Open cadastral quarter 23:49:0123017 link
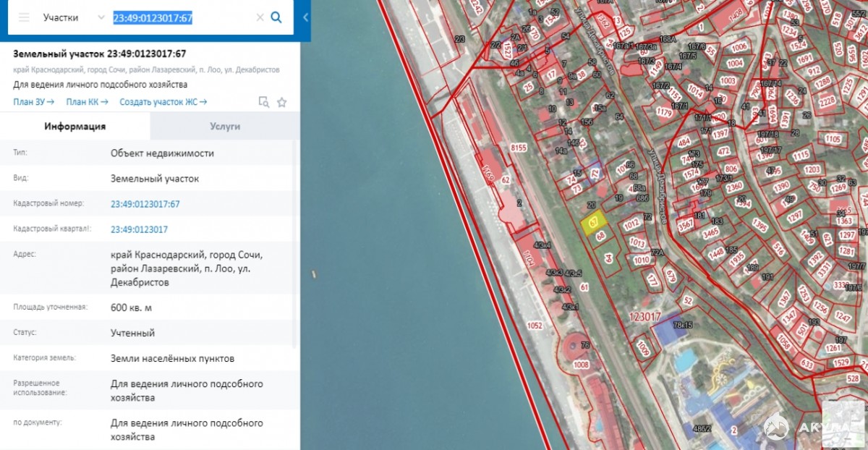The height and width of the screenshot is (450, 868). pos(139,229)
